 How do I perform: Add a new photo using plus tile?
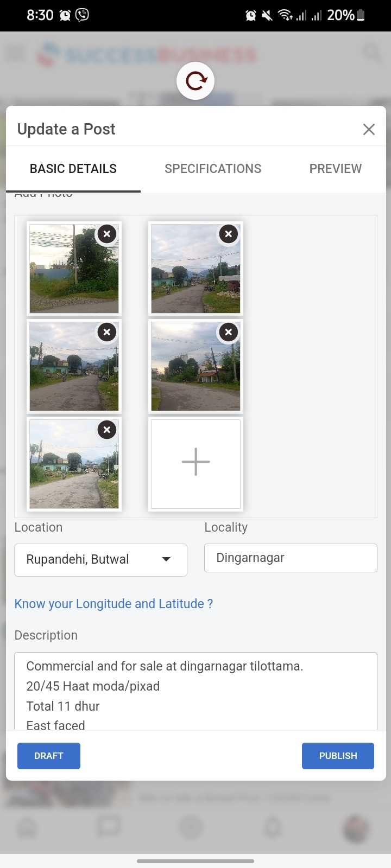pyautogui.click(x=195, y=463)
